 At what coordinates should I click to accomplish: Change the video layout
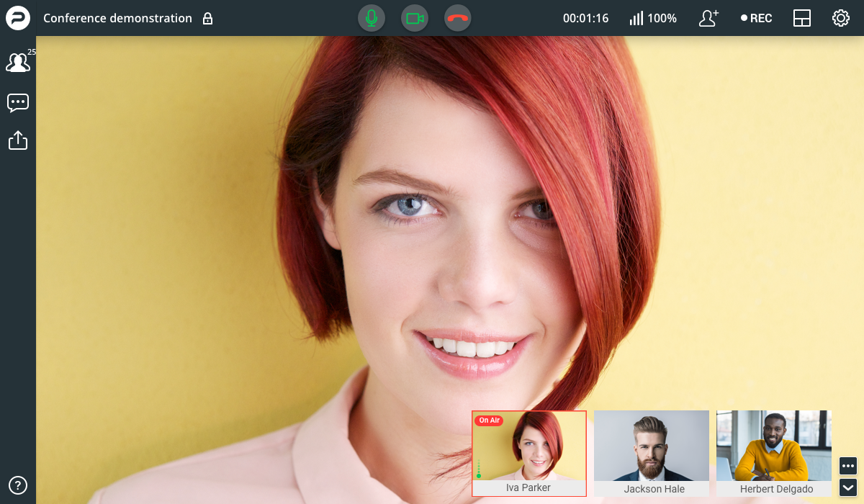tap(802, 18)
